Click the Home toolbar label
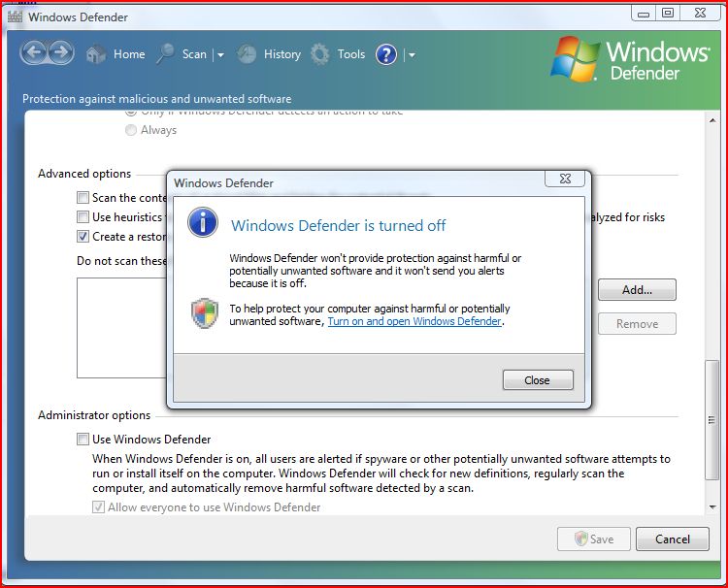The image size is (728, 588). (129, 54)
